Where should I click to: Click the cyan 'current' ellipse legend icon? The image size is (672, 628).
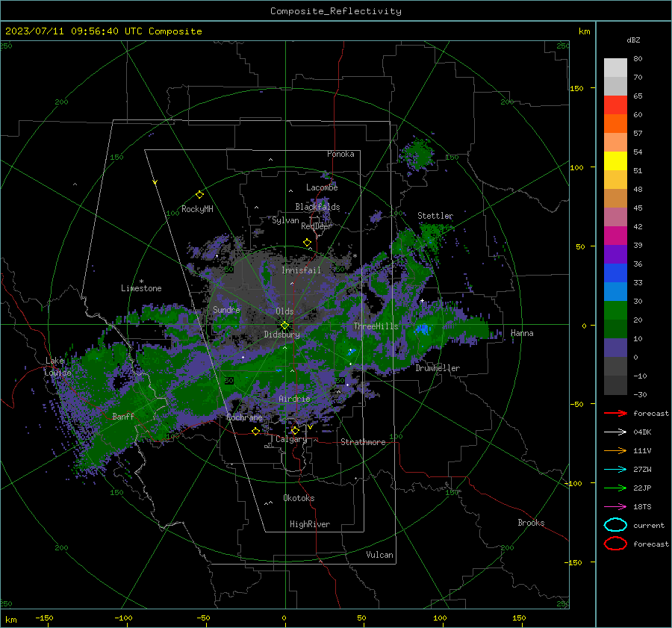point(615,525)
